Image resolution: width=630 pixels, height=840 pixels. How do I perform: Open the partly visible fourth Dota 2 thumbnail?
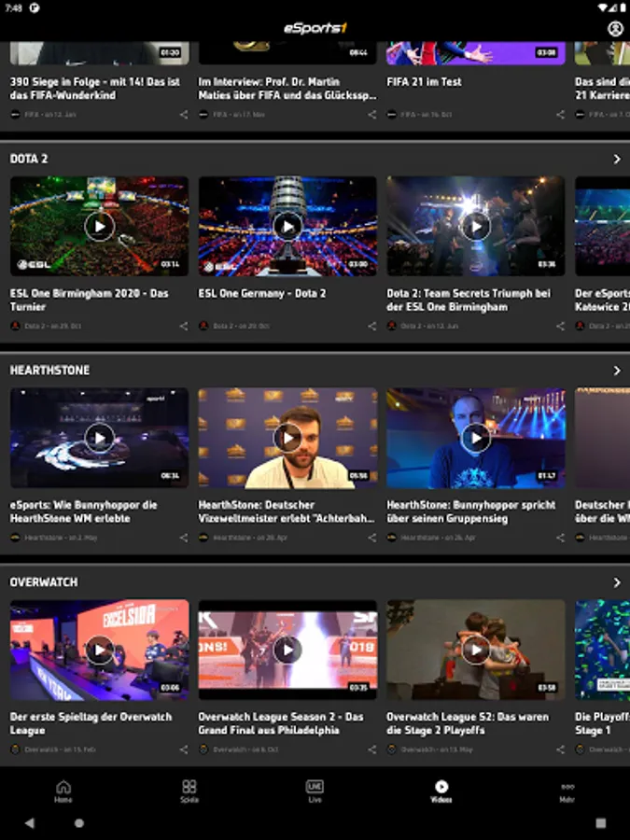[x=603, y=227]
